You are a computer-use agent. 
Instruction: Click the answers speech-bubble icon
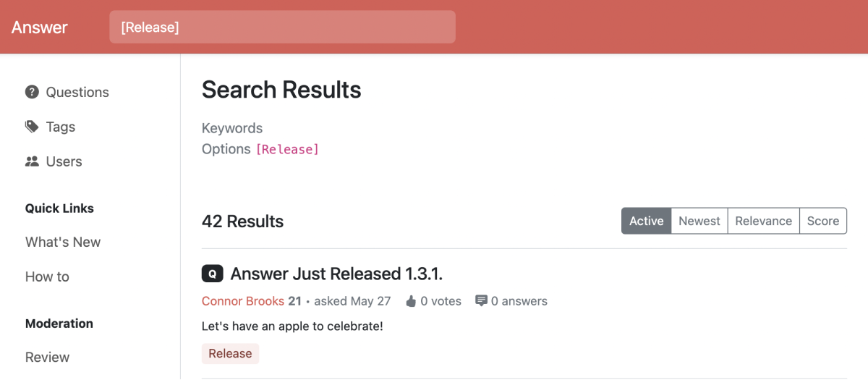(x=481, y=301)
